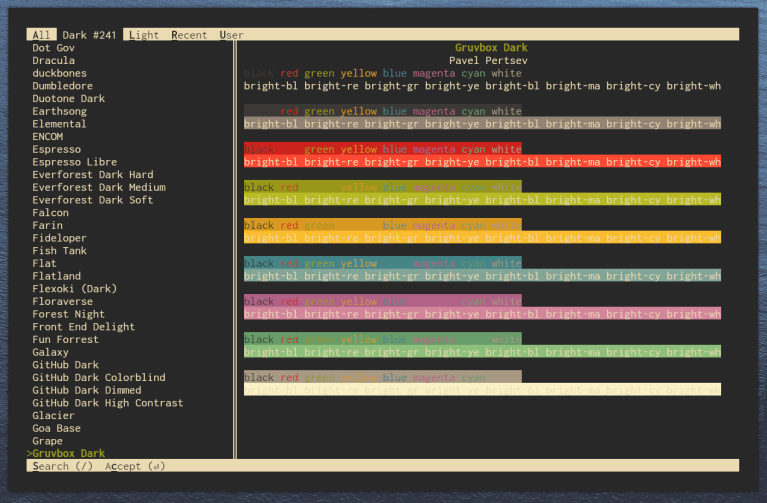
Task: Choose the Earthsong theme
Action: [x=59, y=111]
